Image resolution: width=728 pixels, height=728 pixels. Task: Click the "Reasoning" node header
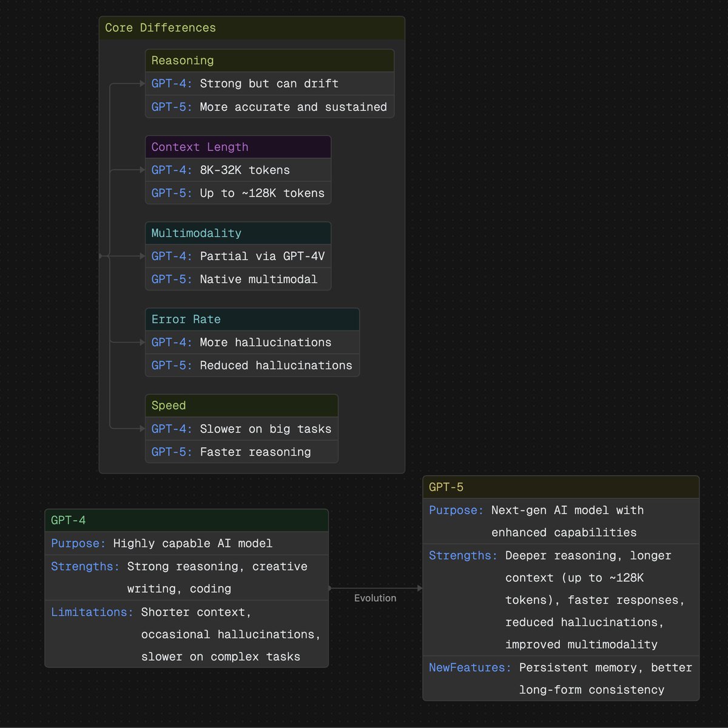click(x=270, y=61)
